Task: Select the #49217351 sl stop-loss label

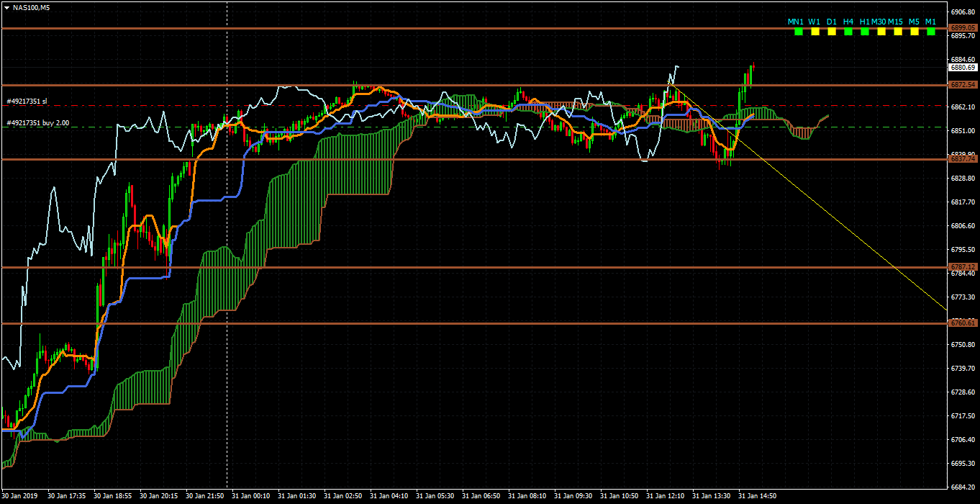Action: point(27,102)
